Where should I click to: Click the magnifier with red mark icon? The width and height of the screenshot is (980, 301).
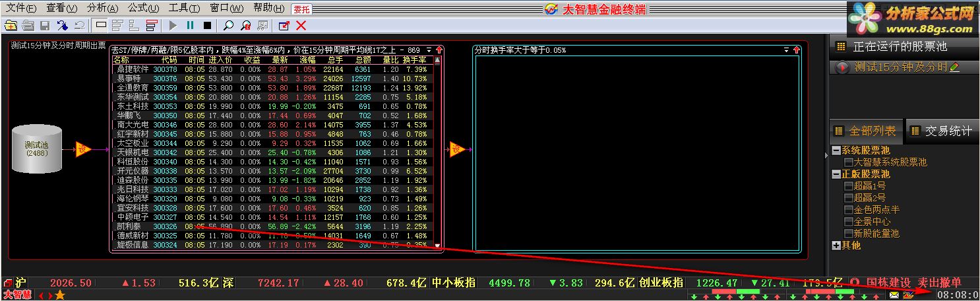point(245,26)
